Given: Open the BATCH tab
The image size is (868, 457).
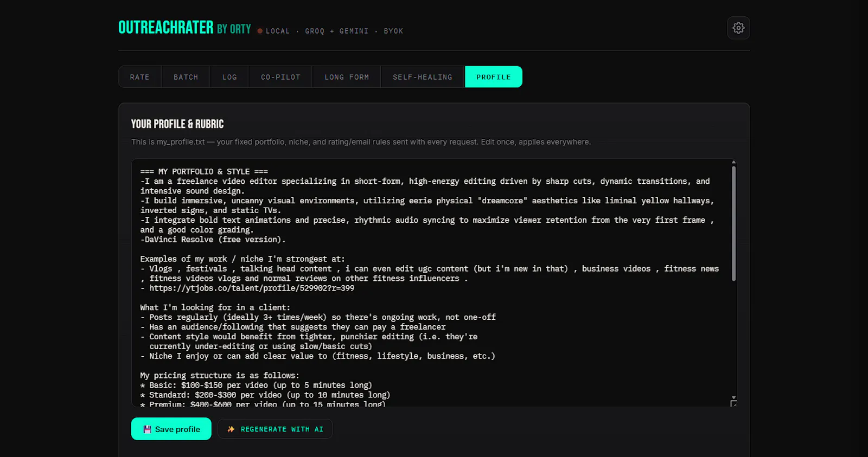Looking at the screenshot, I should pos(186,77).
